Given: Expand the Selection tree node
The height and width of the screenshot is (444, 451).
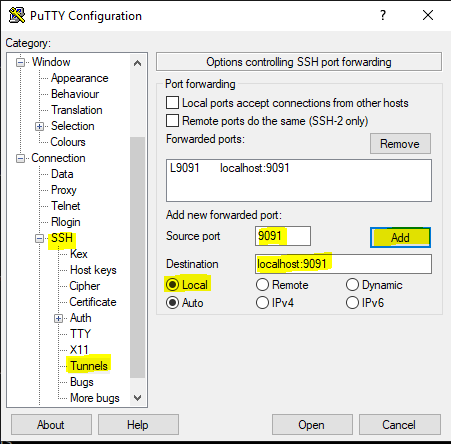Looking at the screenshot, I should pos(39,126).
